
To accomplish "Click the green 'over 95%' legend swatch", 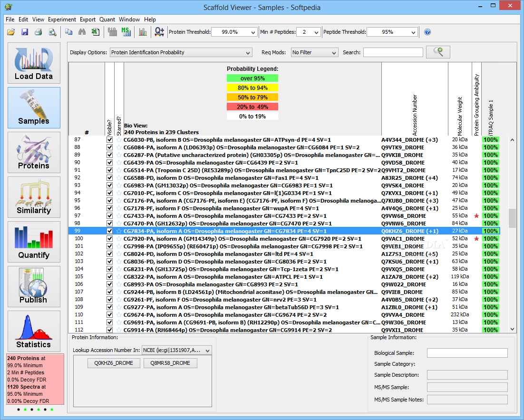I will [x=252, y=78].
